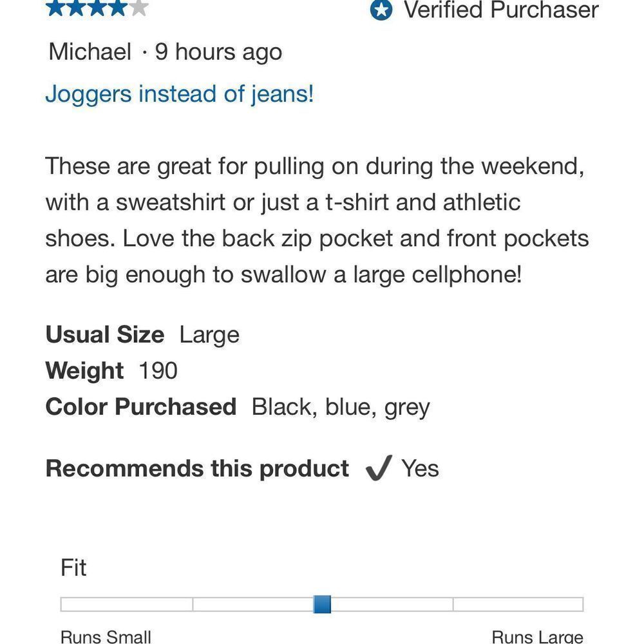Select the Fit tab label
The width and height of the screenshot is (644, 644).
point(72,567)
